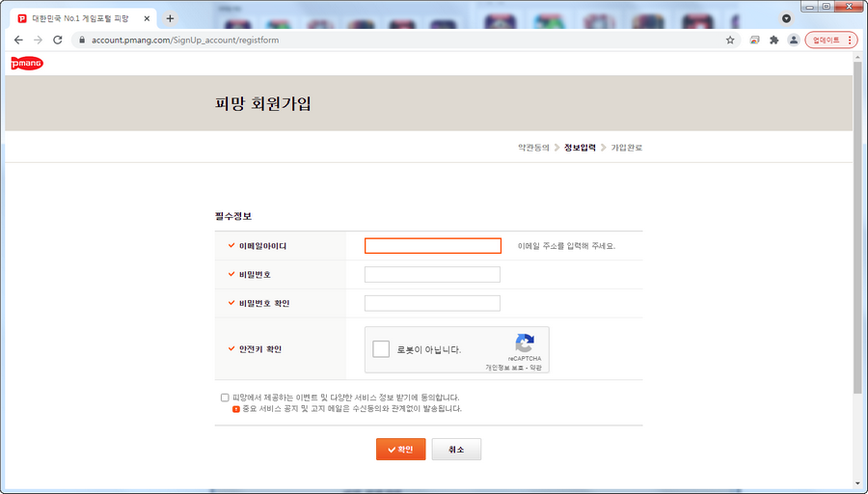Viewport: 868px width, 494px height.
Task: Click the 취소 cancel button
Action: pos(456,450)
